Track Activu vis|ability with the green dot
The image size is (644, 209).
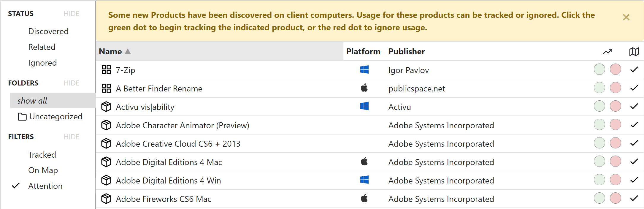599,106
